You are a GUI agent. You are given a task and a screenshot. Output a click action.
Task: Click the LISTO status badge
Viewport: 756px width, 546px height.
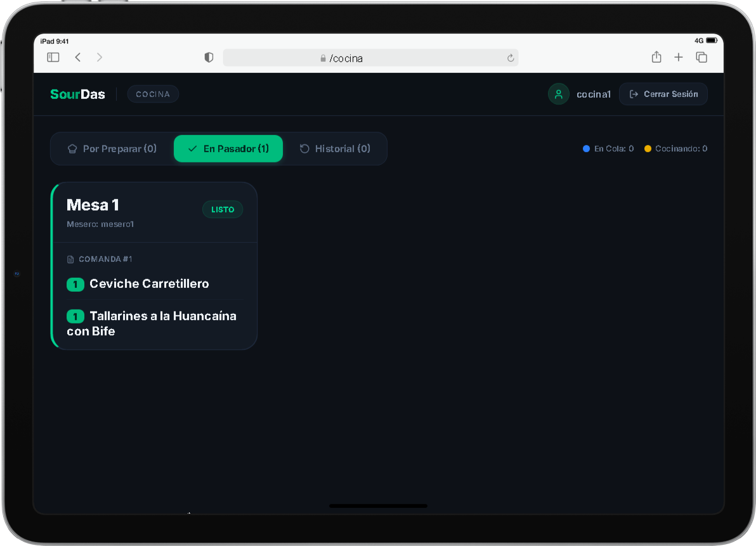[223, 210]
